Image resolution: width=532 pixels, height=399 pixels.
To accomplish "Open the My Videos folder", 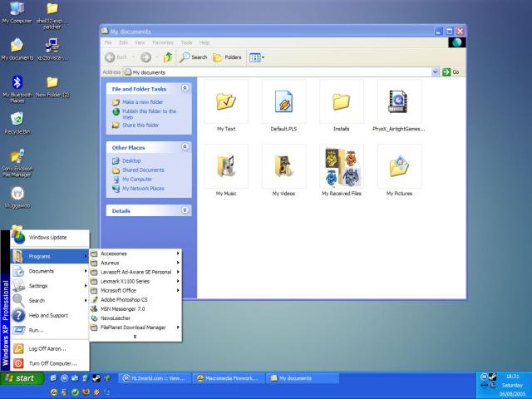I will tap(283, 170).
